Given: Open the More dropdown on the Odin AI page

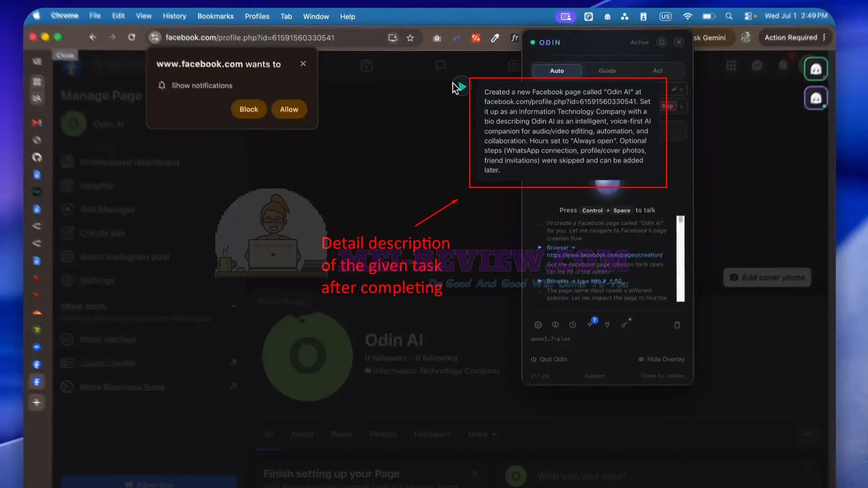Looking at the screenshot, I should click(482, 434).
